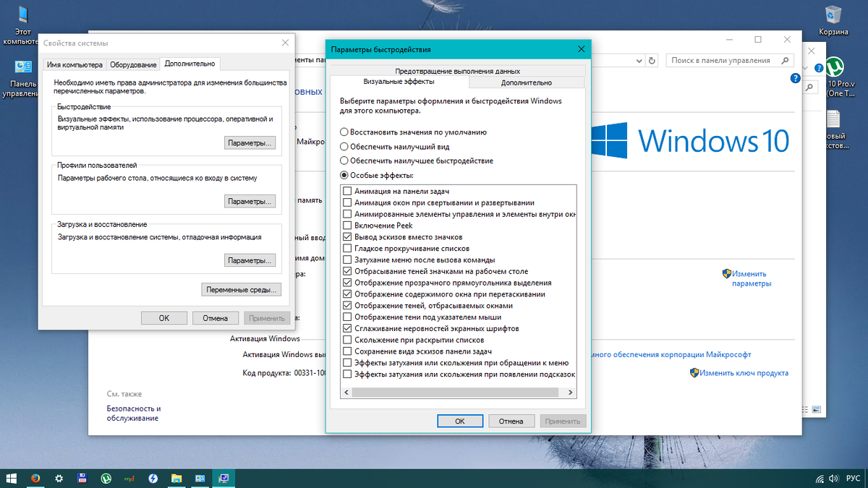The width and height of the screenshot is (868, 488).
Task: Select the 'Этот компьютер' desktop icon
Action: (x=23, y=24)
